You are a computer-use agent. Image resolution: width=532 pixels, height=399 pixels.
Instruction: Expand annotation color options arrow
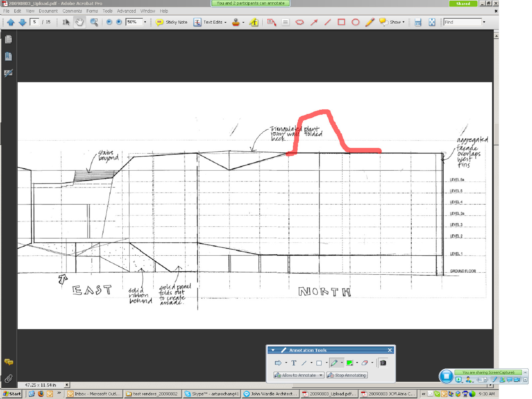coord(357,363)
